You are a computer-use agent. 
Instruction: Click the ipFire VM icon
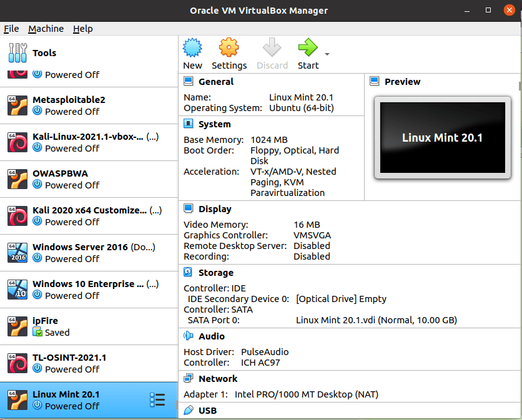click(17, 326)
